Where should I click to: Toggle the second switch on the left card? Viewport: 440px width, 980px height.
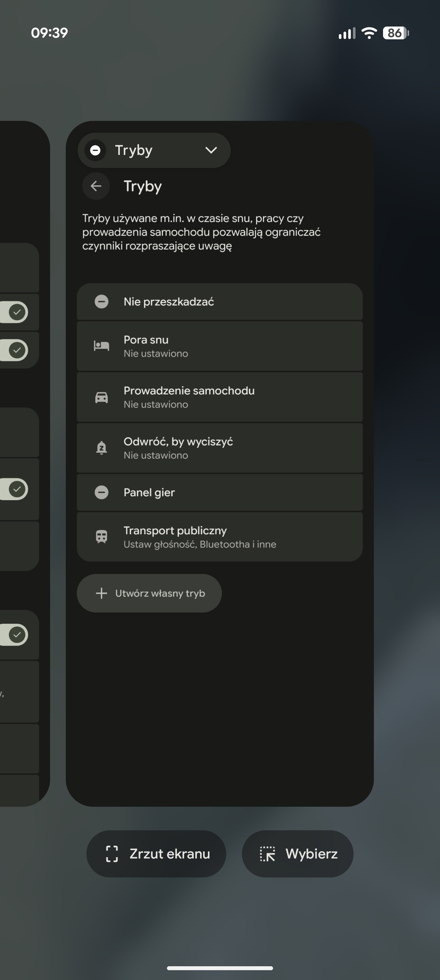13,350
